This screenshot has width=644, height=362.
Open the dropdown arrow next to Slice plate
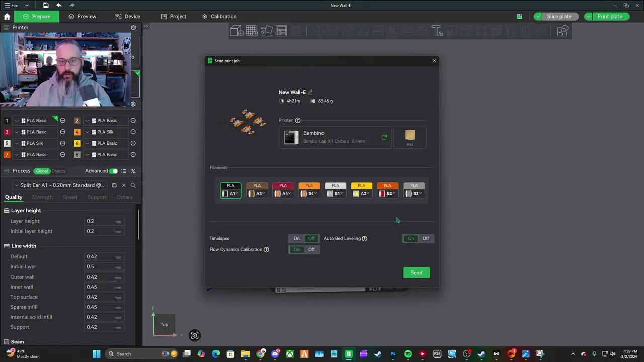[x=538, y=17]
